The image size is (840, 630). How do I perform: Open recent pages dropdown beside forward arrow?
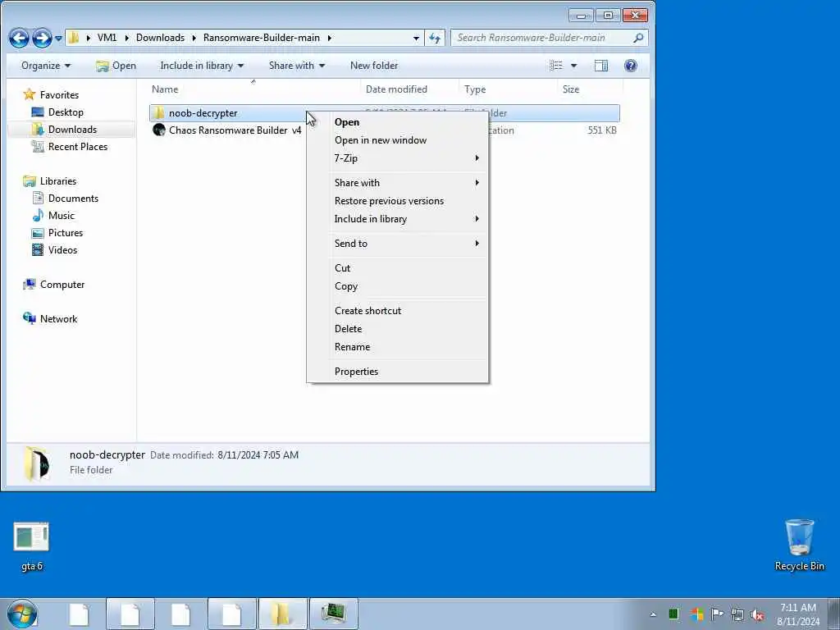point(58,39)
